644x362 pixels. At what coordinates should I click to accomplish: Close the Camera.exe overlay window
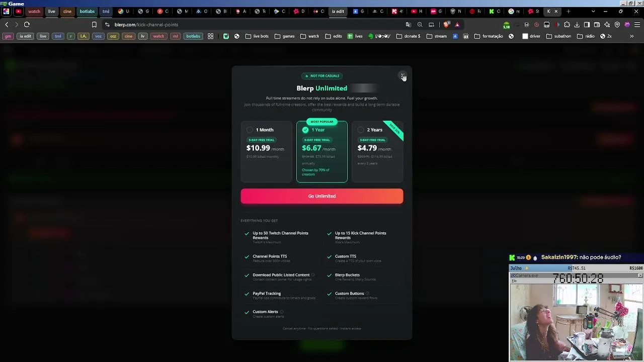pyautogui.click(x=640, y=276)
